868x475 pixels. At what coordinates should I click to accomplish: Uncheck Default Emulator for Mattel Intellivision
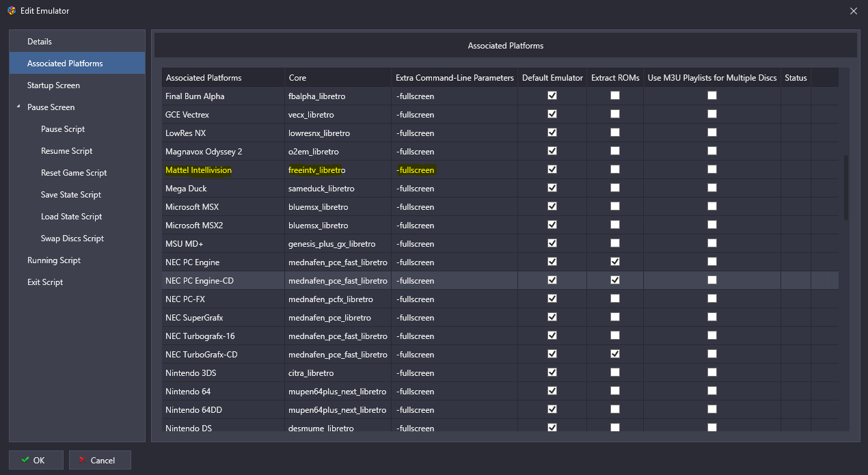[x=552, y=169]
